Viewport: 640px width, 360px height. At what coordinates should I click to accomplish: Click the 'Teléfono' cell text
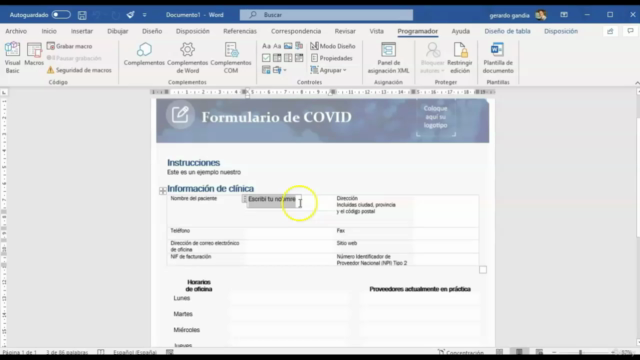click(180, 231)
